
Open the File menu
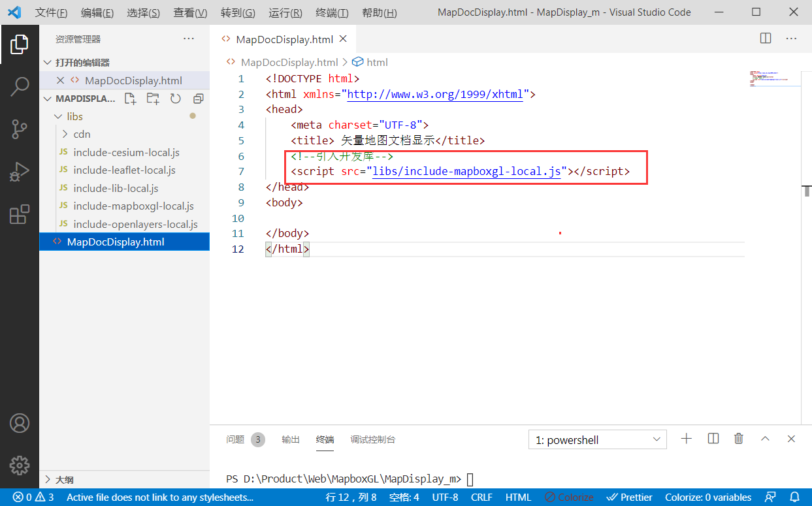pos(51,12)
